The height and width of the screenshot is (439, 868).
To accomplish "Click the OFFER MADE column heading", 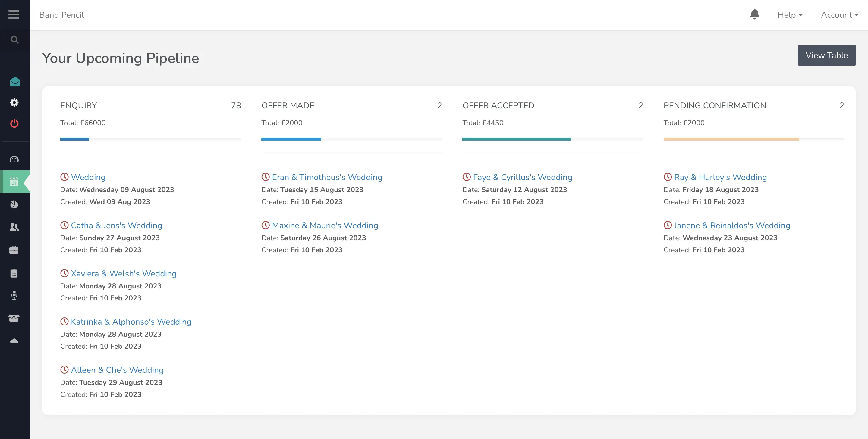I will 288,105.
